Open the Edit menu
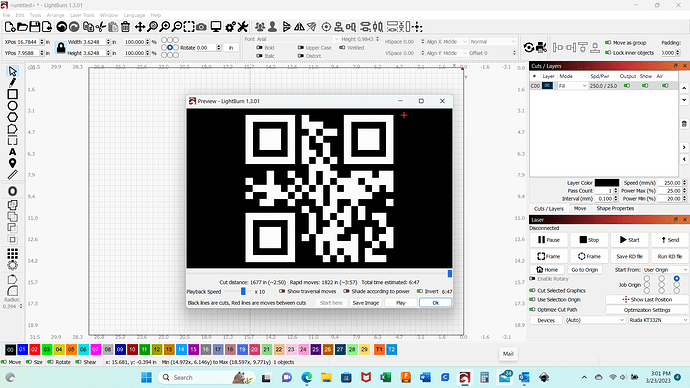 click(x=20, y=15)
